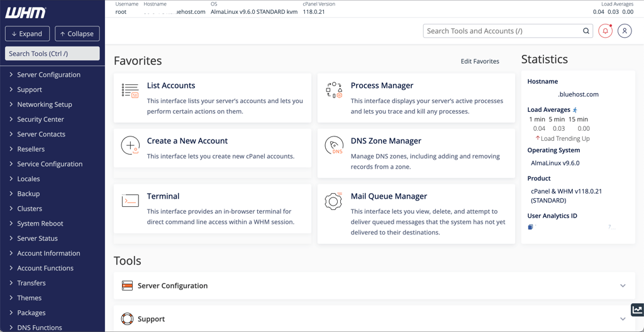Click the copy icon under User Analytics ID

pos(530,227)
